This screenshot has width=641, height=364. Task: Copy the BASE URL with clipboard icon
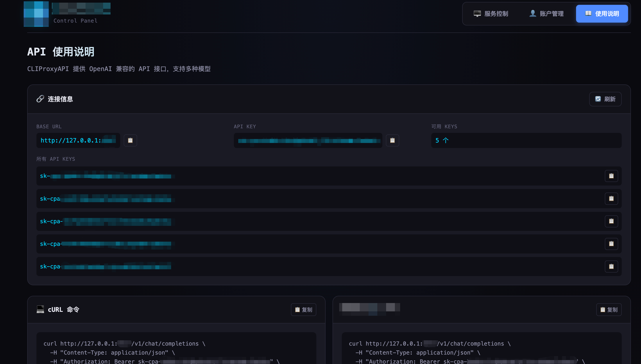(x=130, y=140)
